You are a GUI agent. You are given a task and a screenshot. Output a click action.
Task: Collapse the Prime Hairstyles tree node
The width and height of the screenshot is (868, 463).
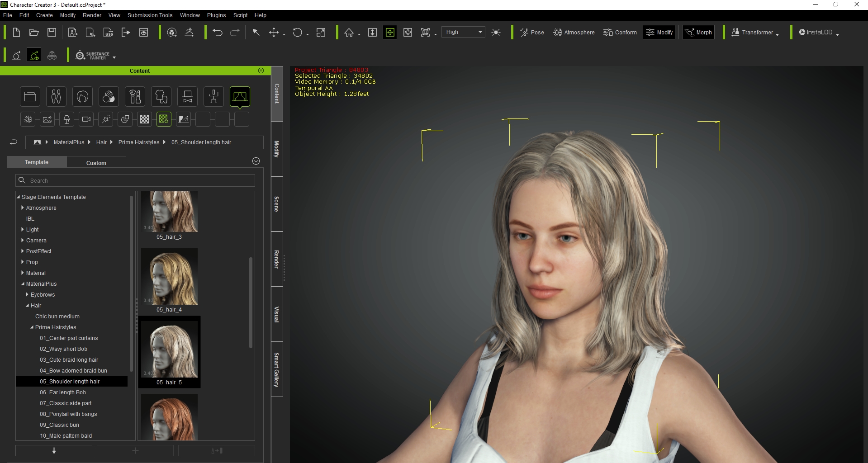pos(32,327)
